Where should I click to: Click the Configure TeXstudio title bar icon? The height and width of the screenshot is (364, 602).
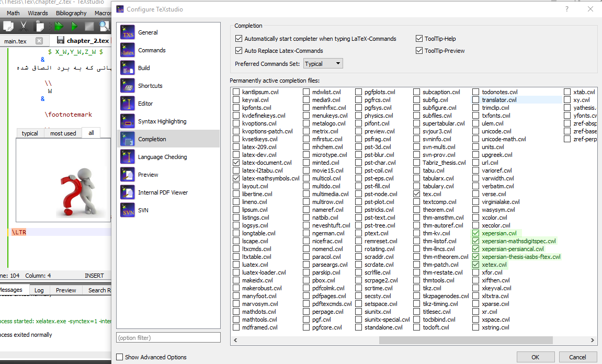tap(120, 9)
